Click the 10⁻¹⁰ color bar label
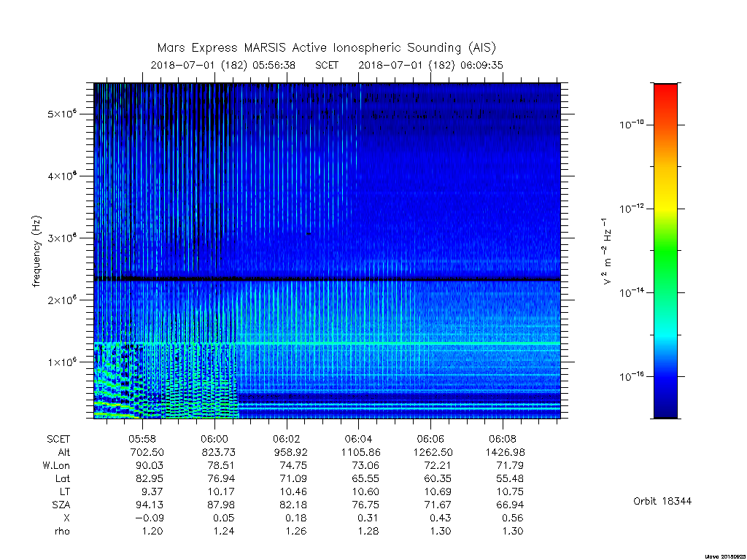The height and width of the screenshot is (560, 747). [x=631, y=124]
